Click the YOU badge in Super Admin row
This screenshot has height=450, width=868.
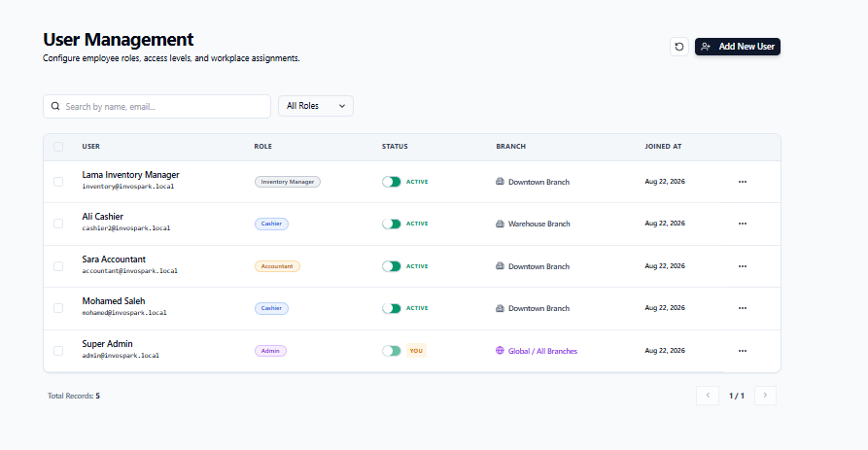pos(416,350)
